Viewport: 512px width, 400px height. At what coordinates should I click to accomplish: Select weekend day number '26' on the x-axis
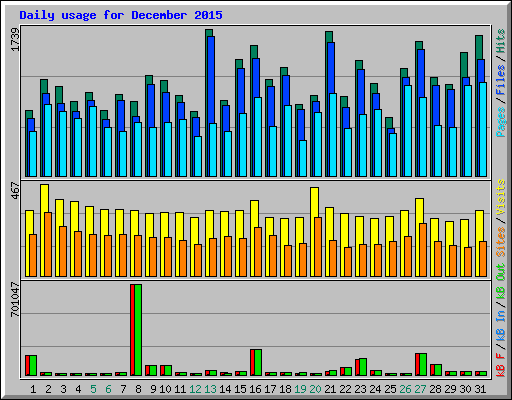coord(405,389)
